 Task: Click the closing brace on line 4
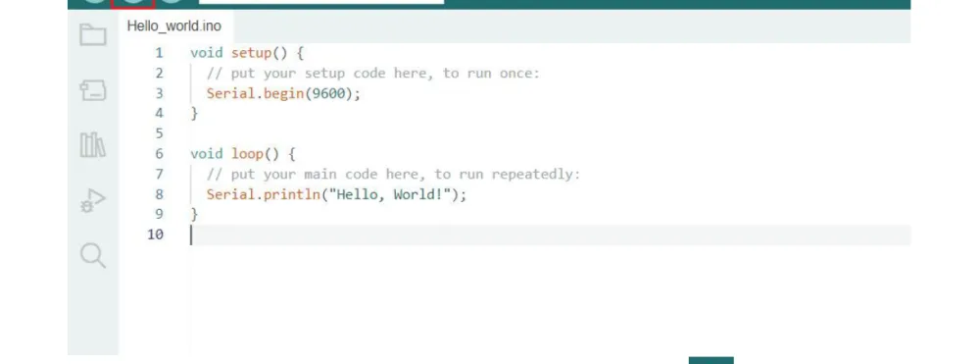pyautogui.click(x=194, y=114)
